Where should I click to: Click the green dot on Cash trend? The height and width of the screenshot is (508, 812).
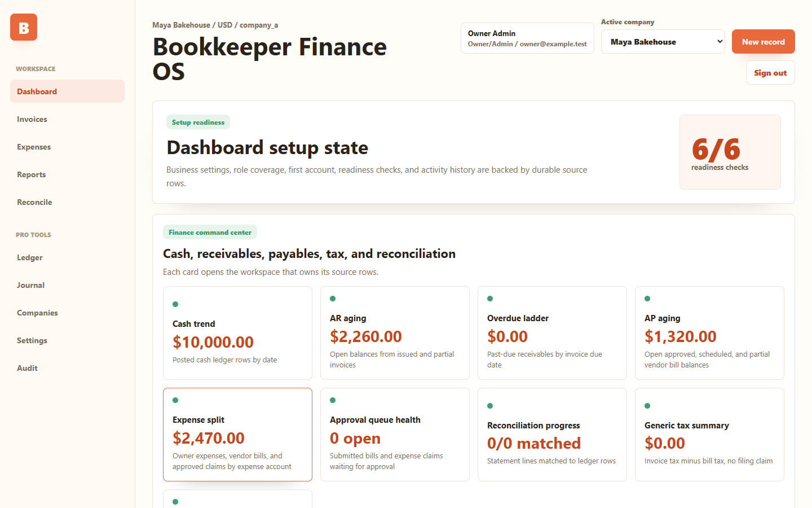pos(175,304)
